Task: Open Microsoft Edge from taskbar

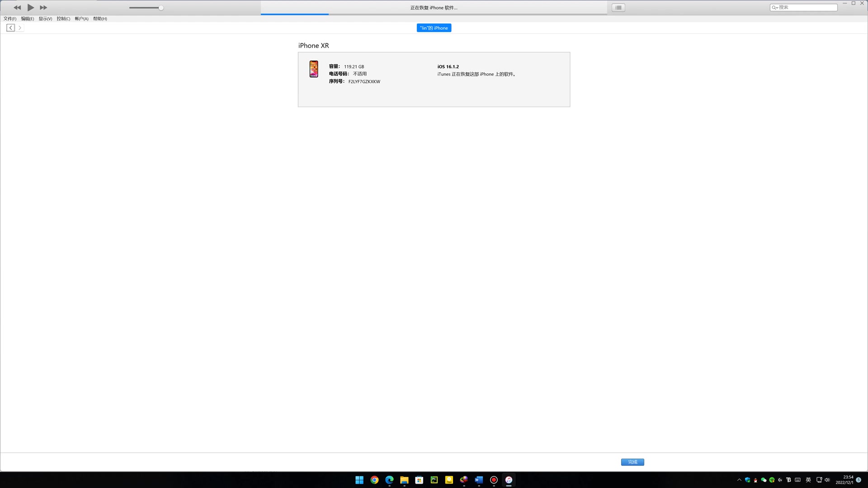Action: click(x=389, y=480)
